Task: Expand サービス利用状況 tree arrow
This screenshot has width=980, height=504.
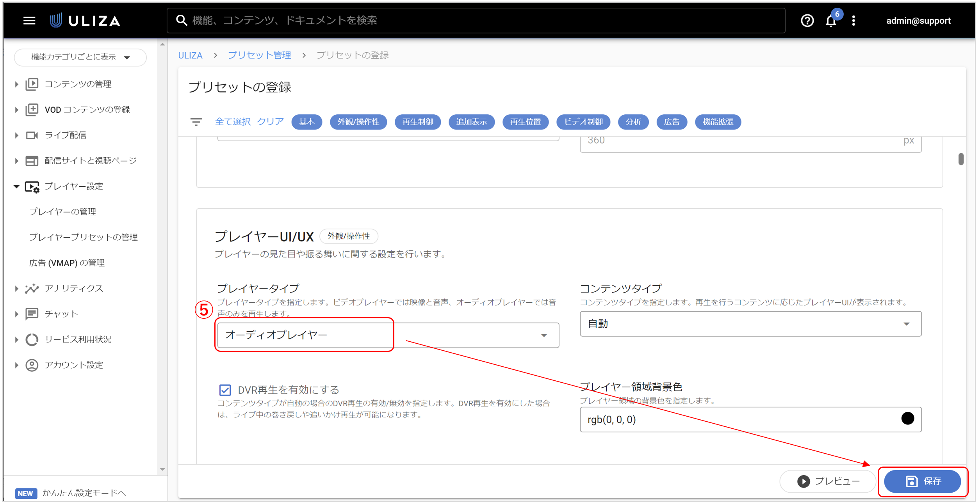Action: pos(16,339)
